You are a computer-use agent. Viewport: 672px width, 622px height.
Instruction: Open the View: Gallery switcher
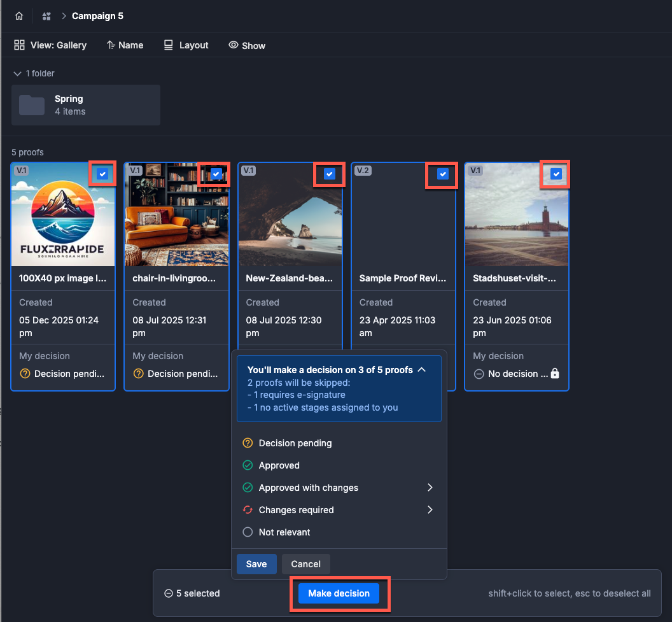50,45
